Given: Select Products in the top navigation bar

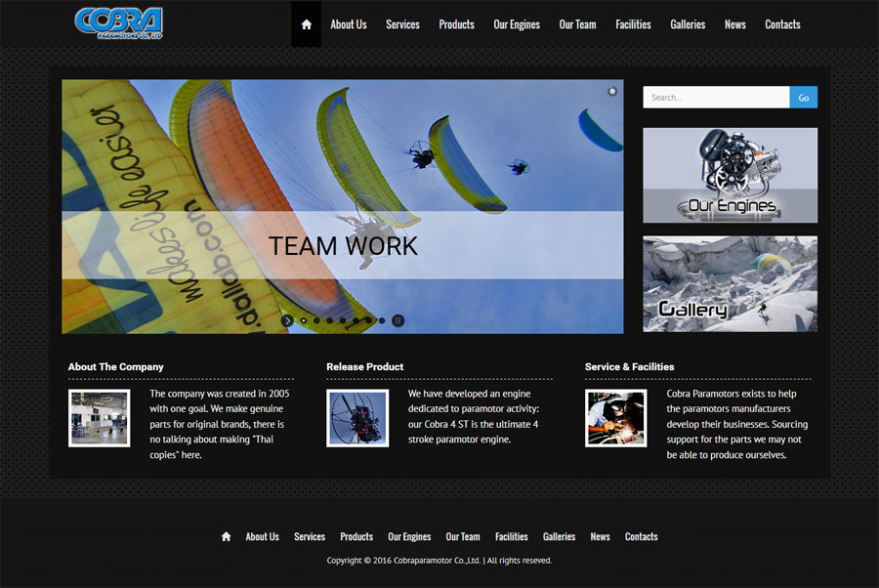Looking at the screenshot, I should (456, 24).
